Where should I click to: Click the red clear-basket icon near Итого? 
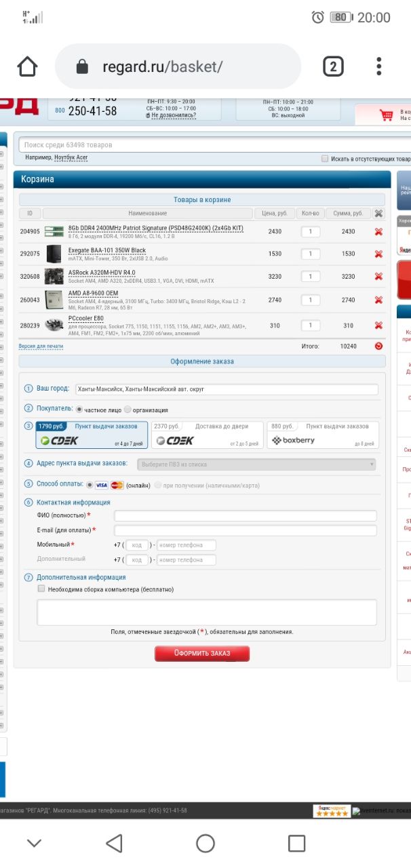pyautogui.click(x=378, y=346)
